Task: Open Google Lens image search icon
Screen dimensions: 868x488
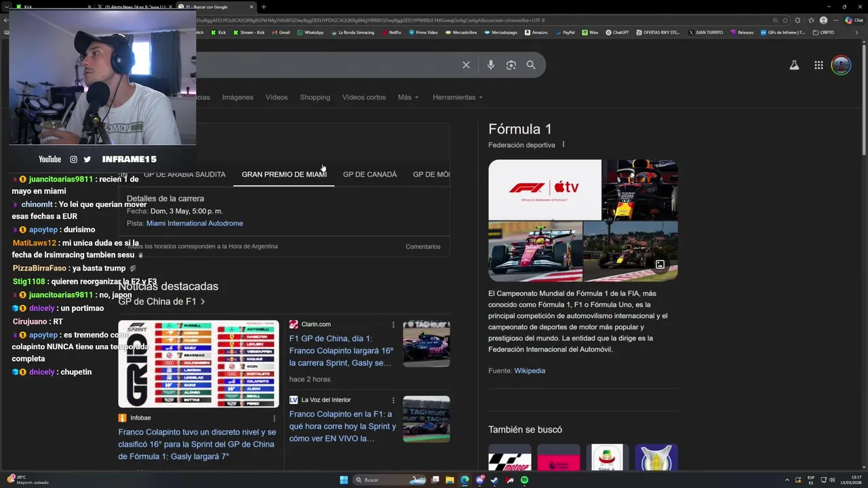Action: click(x=511, y=65)
